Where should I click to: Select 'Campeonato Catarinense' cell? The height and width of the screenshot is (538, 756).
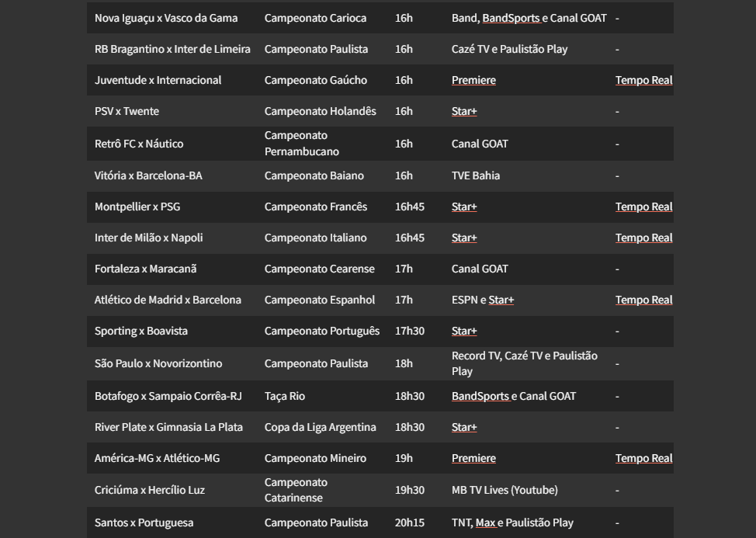click(x=296, y=491)
